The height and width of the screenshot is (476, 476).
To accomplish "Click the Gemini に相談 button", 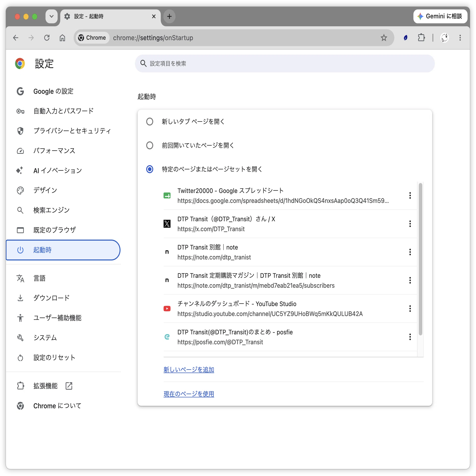I will click(440, 16).
